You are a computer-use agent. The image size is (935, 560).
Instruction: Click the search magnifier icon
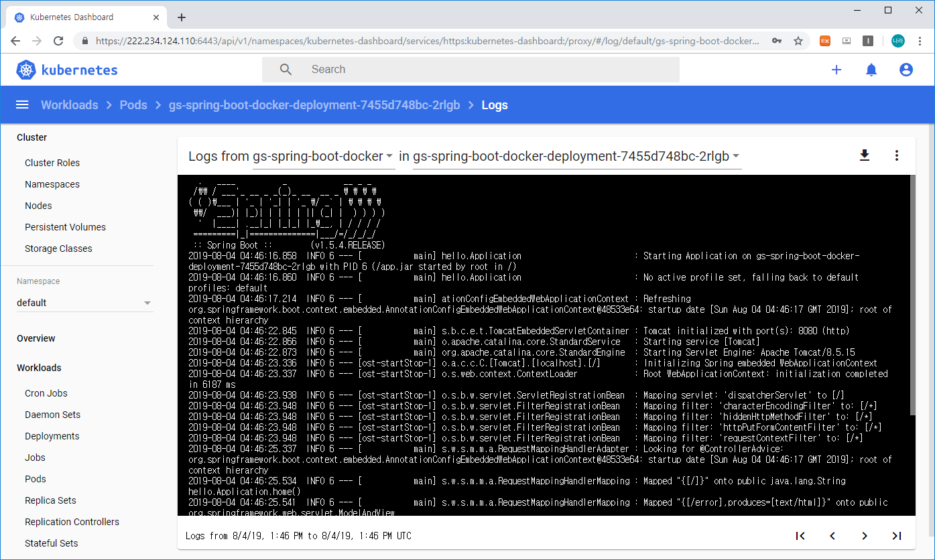pyautogui.click(x=286, y=70)
